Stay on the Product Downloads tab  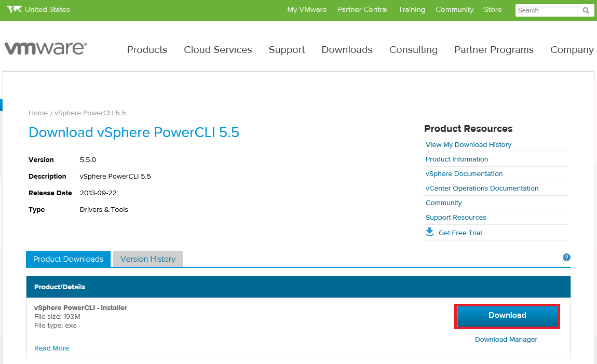[67, 259]
